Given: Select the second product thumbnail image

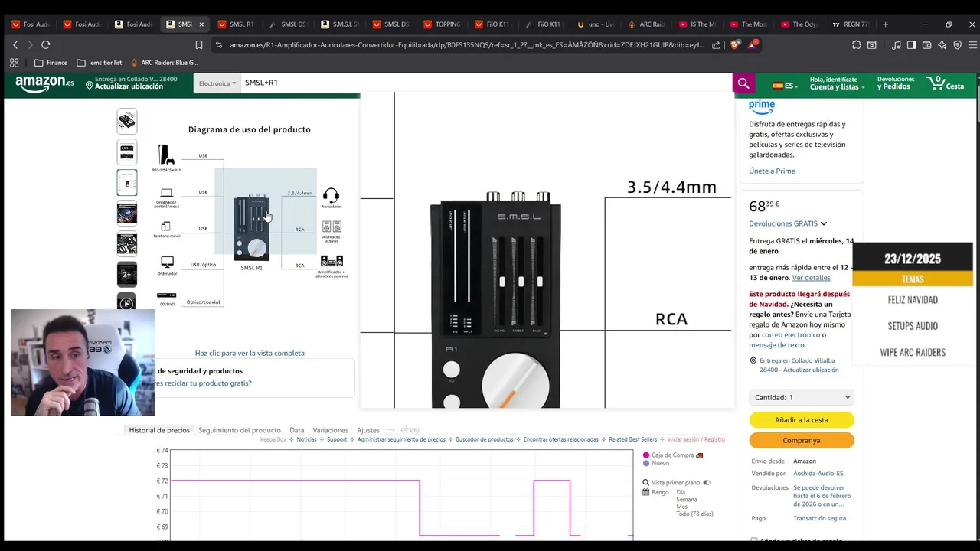Looking at the screenshot, I should click(x=127, y=152).
